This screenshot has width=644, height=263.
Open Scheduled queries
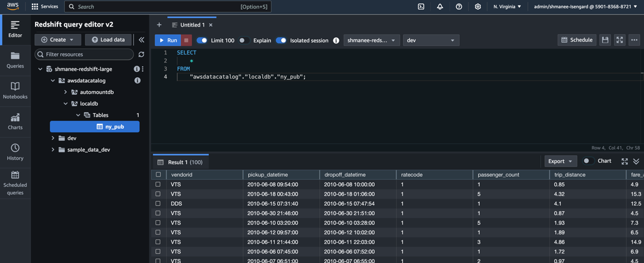pos(15,182)
